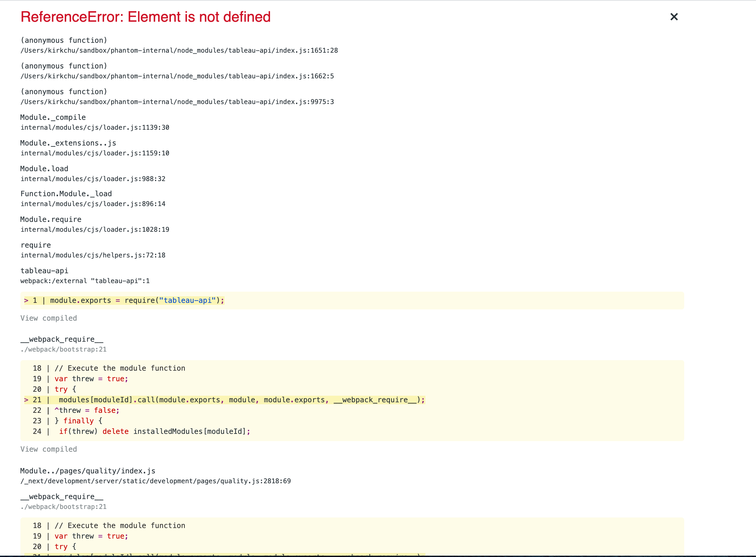This screenshot has height=557, width=756.
Task: Click the first View compiled link
Action: (x=48, y=318)
